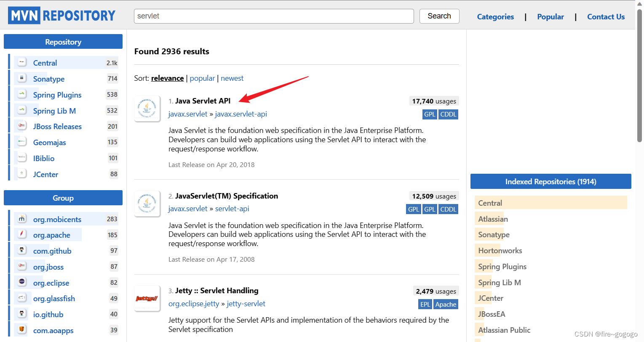
Task: Click the vertical page scrollbar thumb
Action: (x=640, y=76)
